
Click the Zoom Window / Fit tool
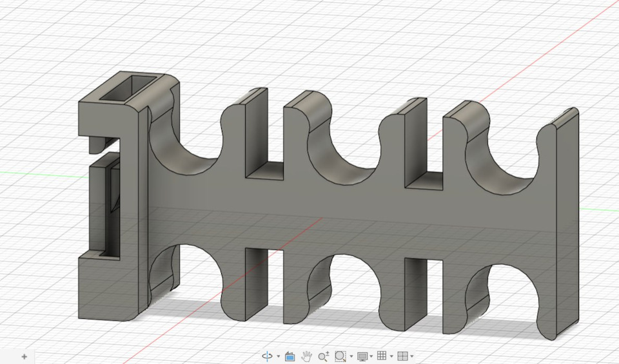click(340, 356)
